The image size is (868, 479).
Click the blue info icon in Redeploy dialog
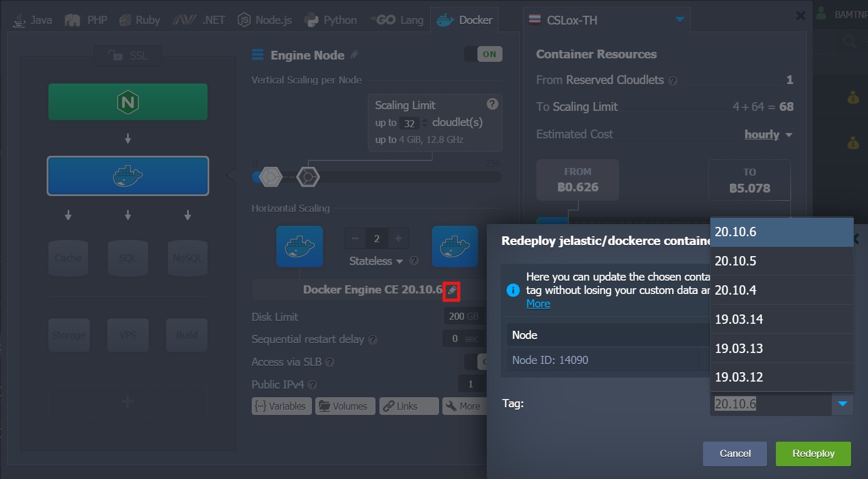click(513, 290)
